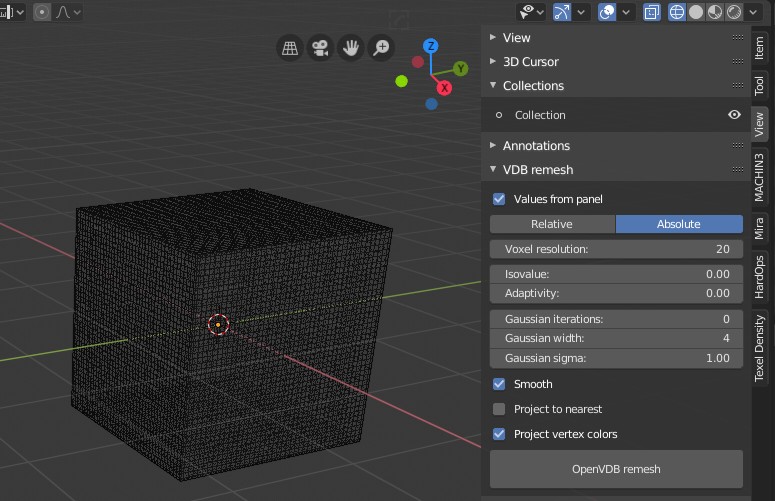This screenshot has height=501, width=775.
Task: Open gizmo options dropdown arrow
Action: pos(581,12)
